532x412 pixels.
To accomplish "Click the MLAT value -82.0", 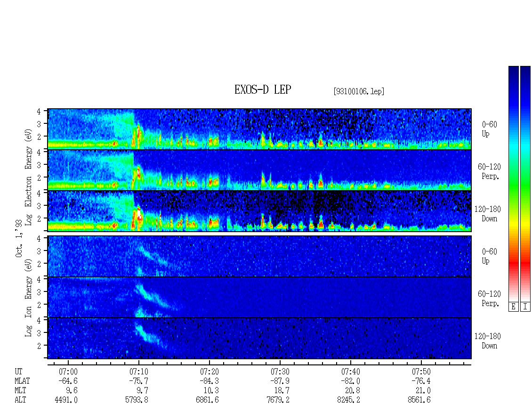I will [x=350, y=381].
